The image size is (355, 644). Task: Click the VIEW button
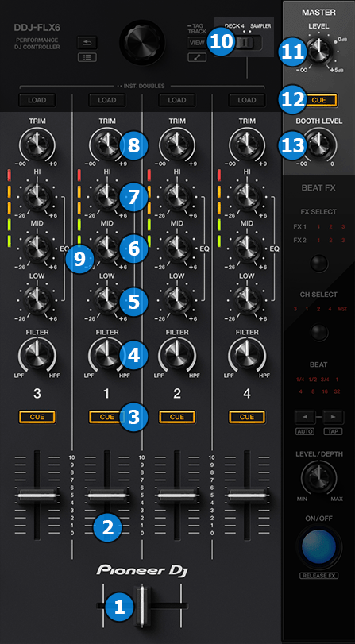pyautogui.click(x=197, y=42)
